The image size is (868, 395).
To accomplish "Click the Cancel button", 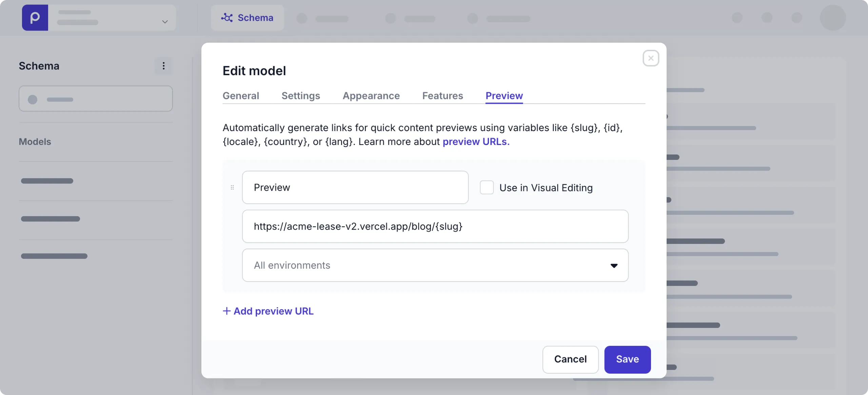I will click(570, 359).
